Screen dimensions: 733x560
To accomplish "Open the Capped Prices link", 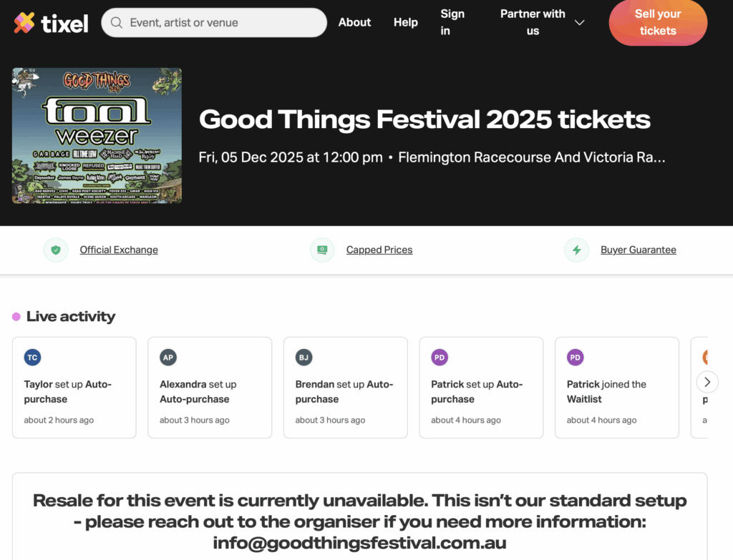I will coord(379,250).
